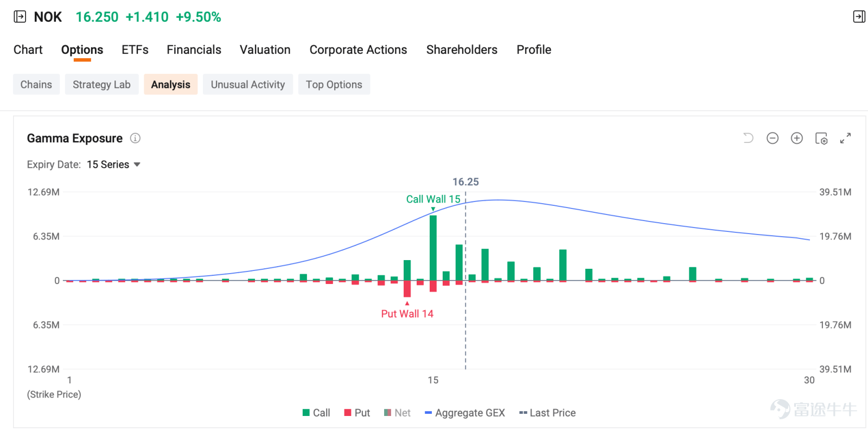Viewport: 868px width, 429px height.
Task: Click the Call Wall 15 green bar
Action: coord(433,248)
